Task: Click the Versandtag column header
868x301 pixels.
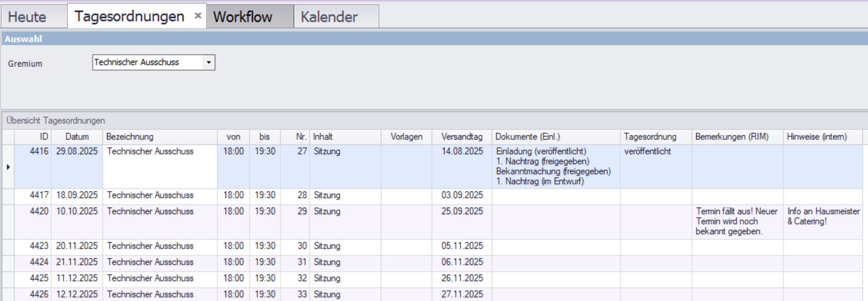Action: (x=461, y=137)
